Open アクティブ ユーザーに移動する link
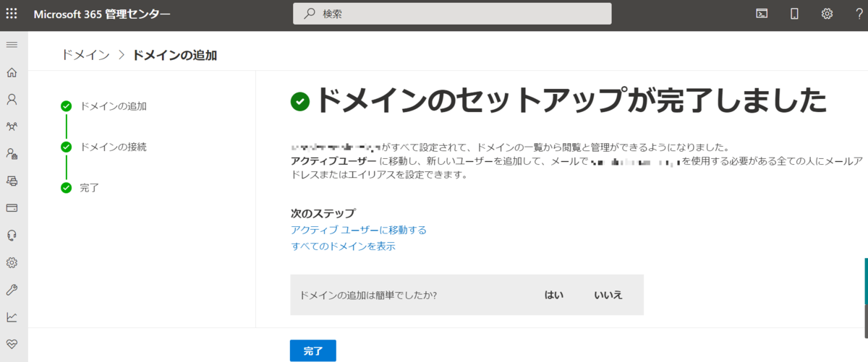Viewport: 868px width, 362px height. 359,230
